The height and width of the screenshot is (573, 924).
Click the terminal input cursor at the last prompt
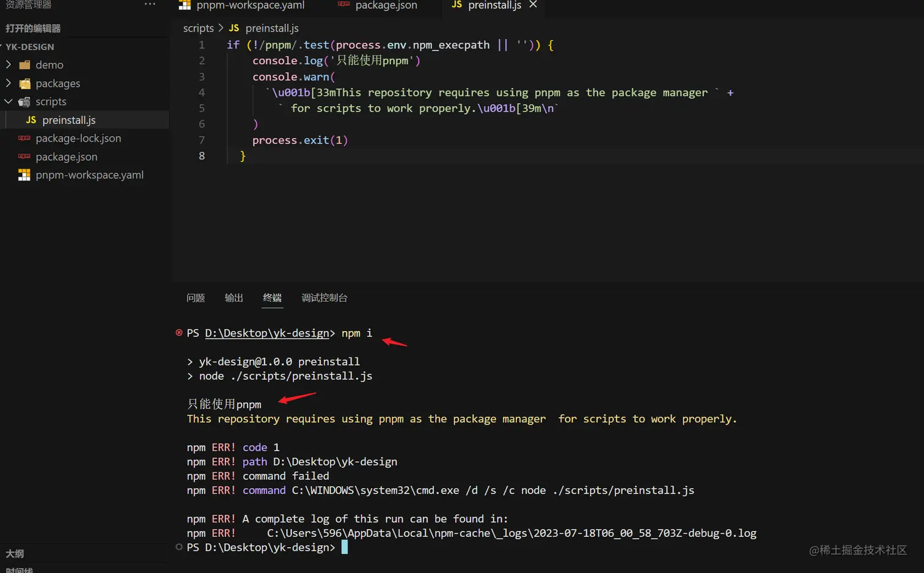tap(345, 547)
